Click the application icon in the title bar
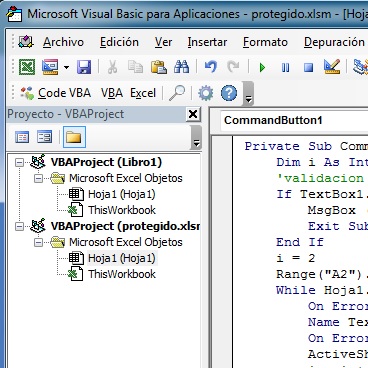This screenshot has height=368, width=368. [x=14, y=15]
